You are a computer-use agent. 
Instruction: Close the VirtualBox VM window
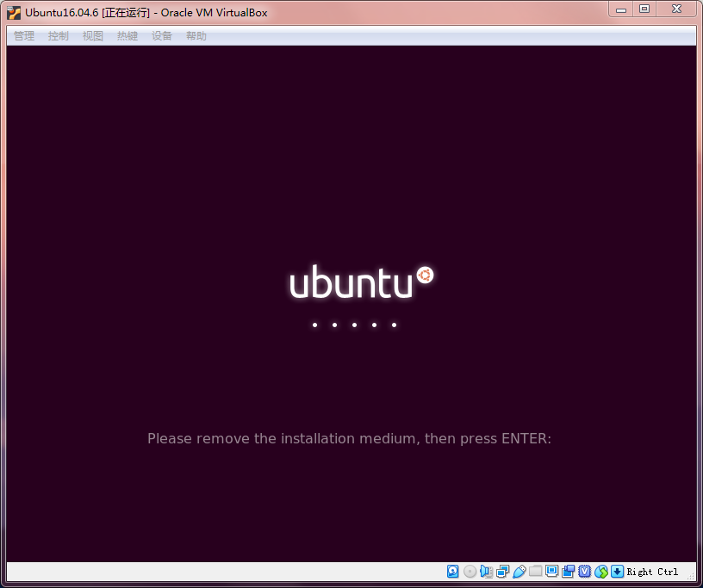676,9
